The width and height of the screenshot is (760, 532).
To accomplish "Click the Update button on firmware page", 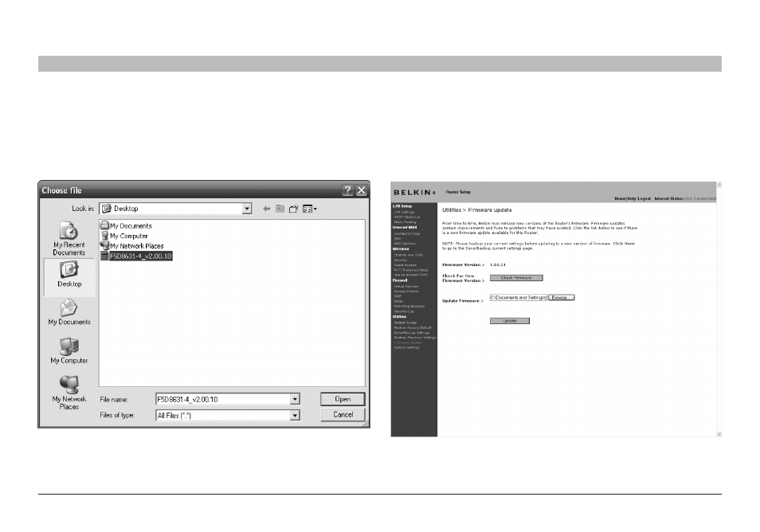I will coord(509,321).
